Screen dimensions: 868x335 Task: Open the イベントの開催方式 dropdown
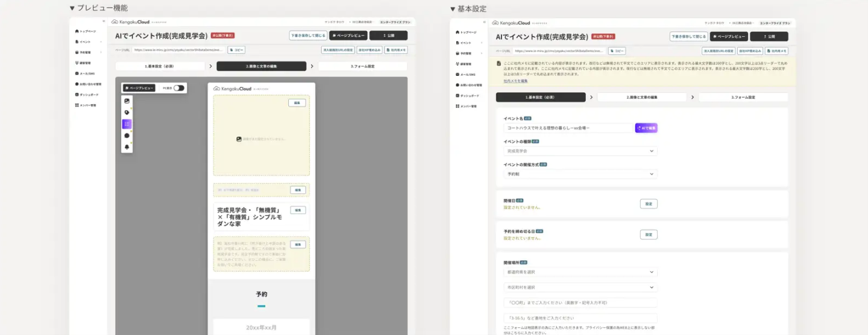580,174
